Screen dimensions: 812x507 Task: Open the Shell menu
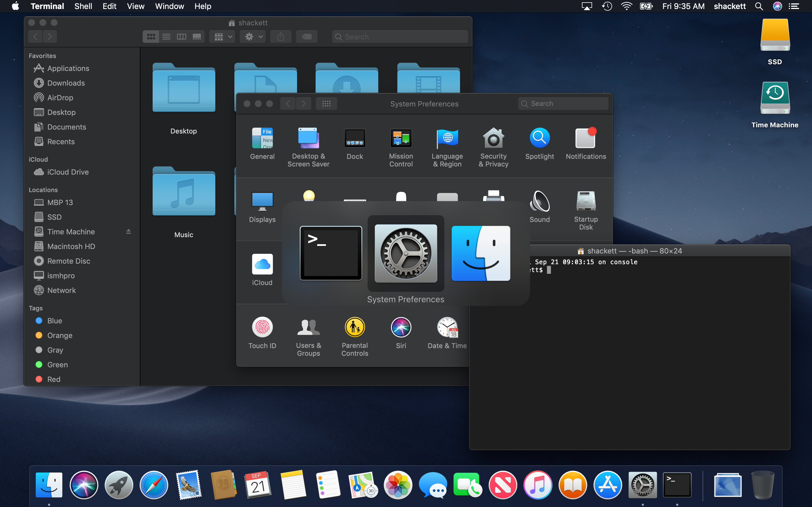(x=83, y=6)
